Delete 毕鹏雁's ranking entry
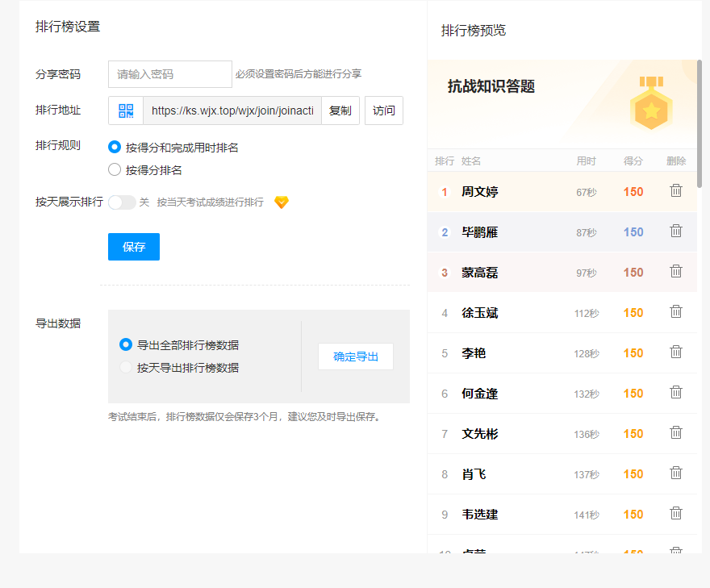 676,231
